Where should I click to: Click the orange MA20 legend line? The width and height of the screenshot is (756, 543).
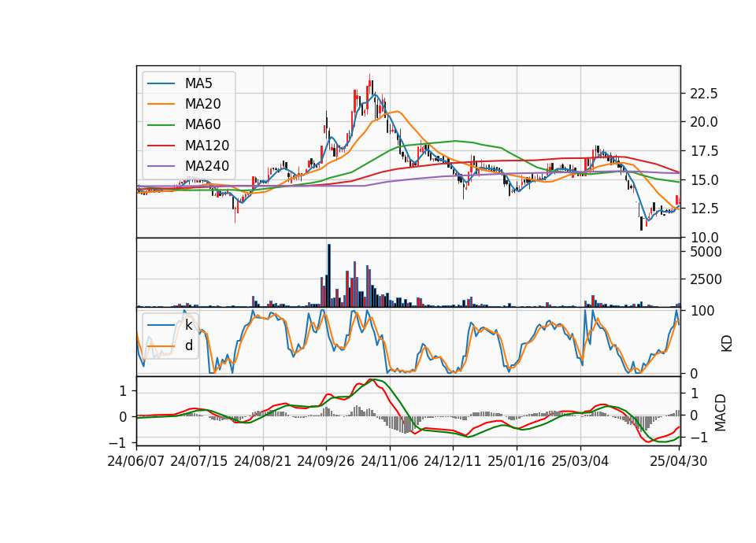pos(161,104)
